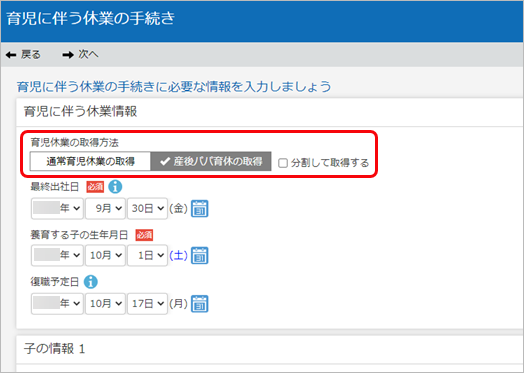Open 9月 month dropdown for 最終出社日
The height and width of the screenshot is (373, 524).
[105, 209]
